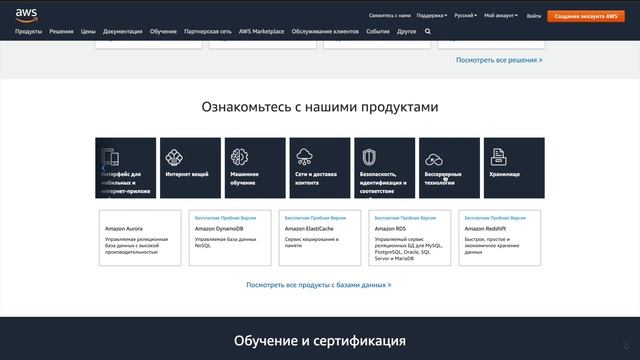This screenshot has height=360, width=640.
Task: Open AWS Marketplace menu item
Action: pos(261,31)
